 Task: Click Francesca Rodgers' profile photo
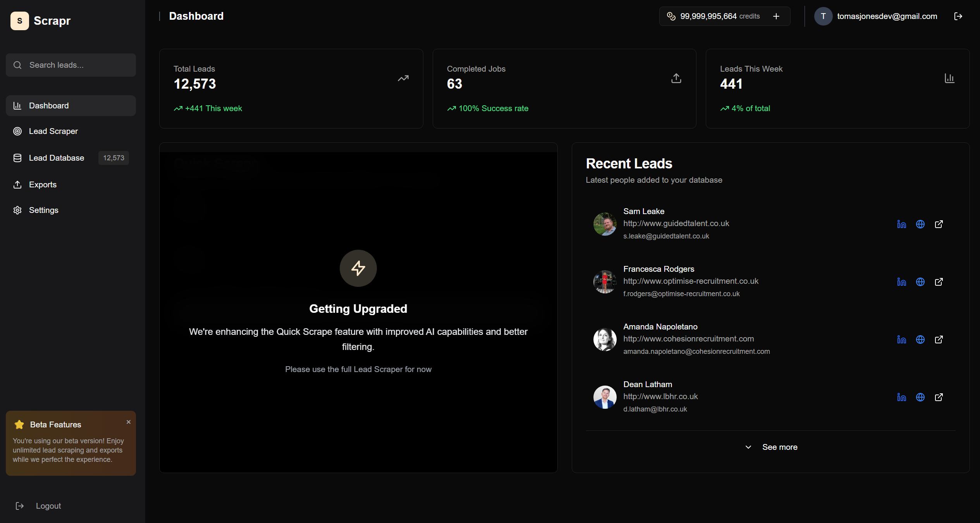(x=604, y=281)
